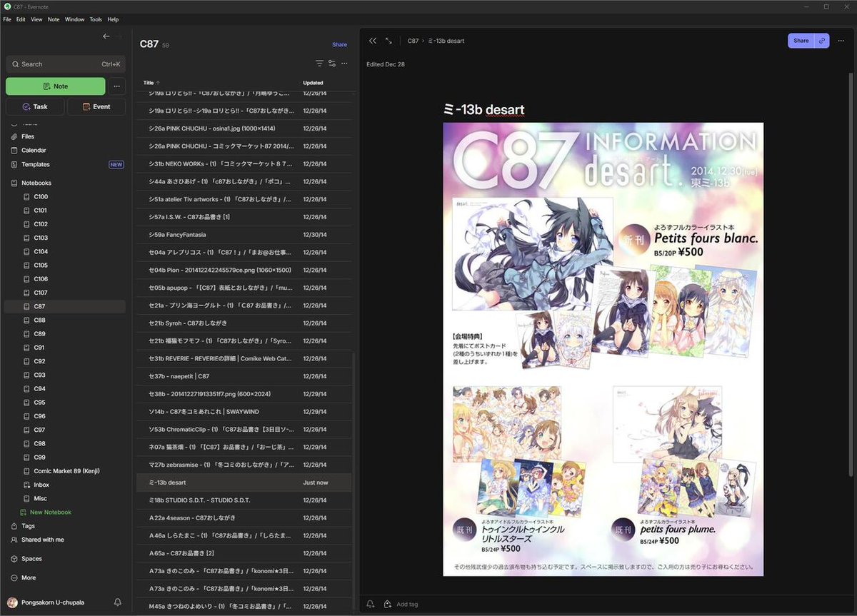Viewport: 857px width, 616px height.
Task: Collapse note panel with double chevron
Action: (373, 41)
